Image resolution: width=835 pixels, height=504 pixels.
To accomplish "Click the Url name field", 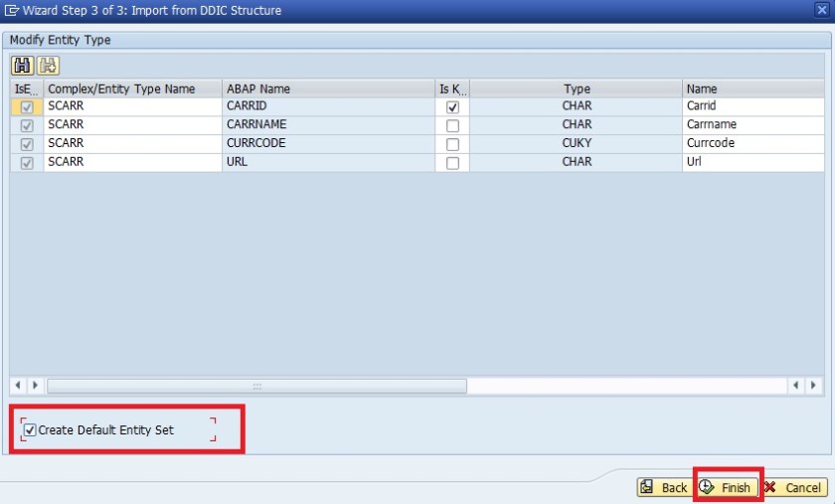I will pyautogui.click(x=753, y=162).
